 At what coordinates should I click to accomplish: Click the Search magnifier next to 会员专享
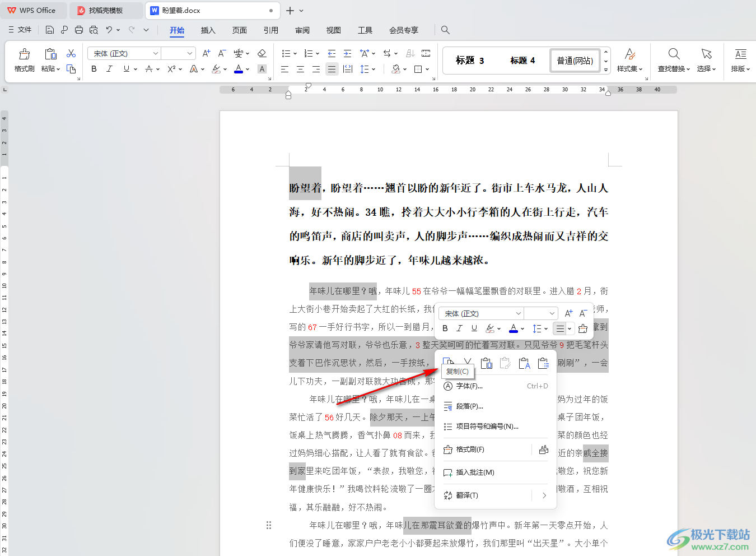[x=445, y=30]
